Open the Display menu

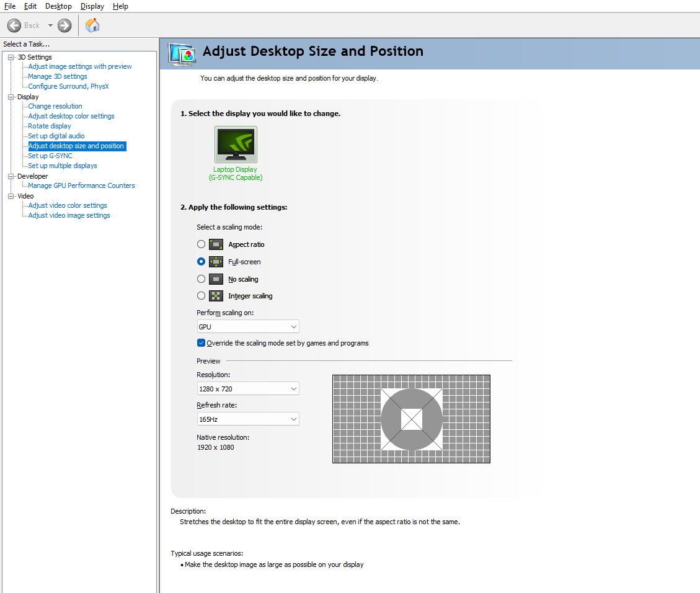click(92, 6)
